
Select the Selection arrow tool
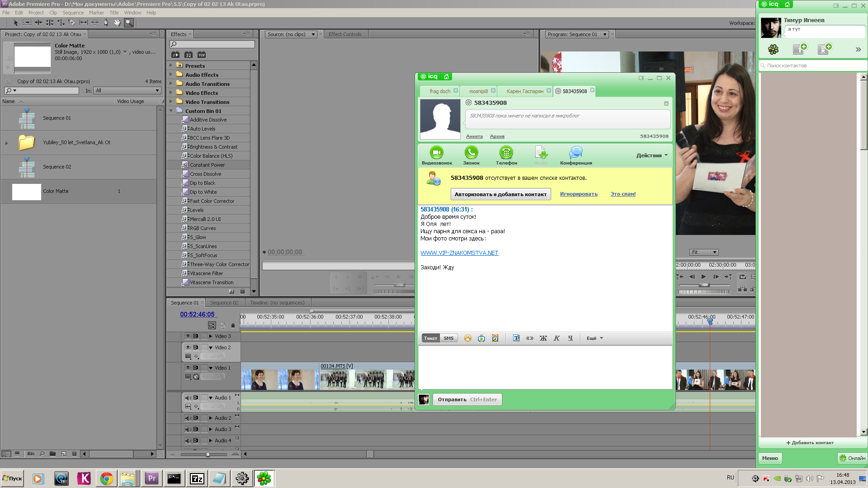coord(16,23)
